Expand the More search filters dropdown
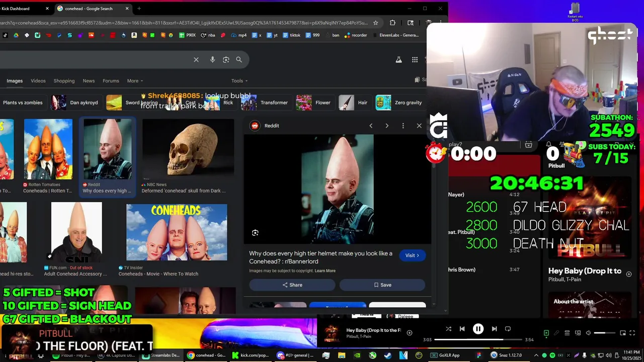 coord(135,81)
